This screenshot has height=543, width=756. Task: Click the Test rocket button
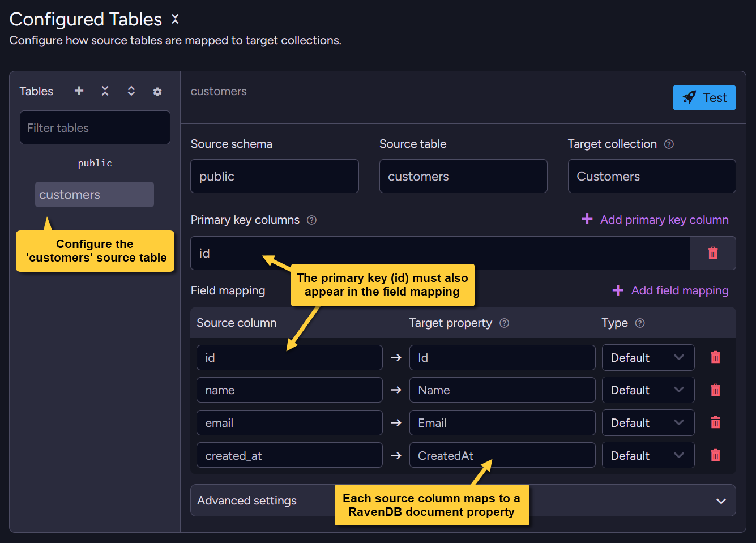point(704,97)
